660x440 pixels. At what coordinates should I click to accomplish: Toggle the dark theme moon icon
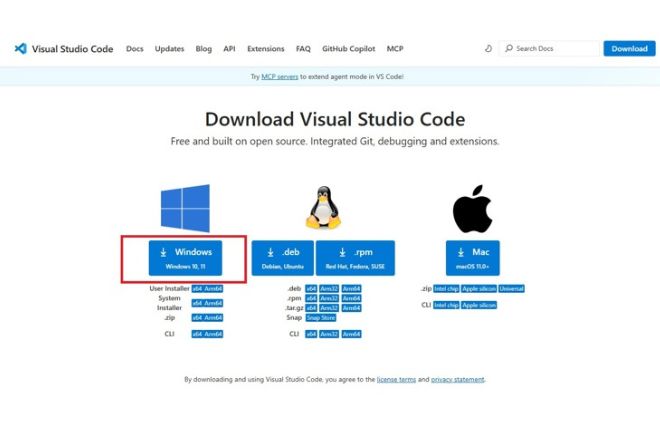point(488,48)
